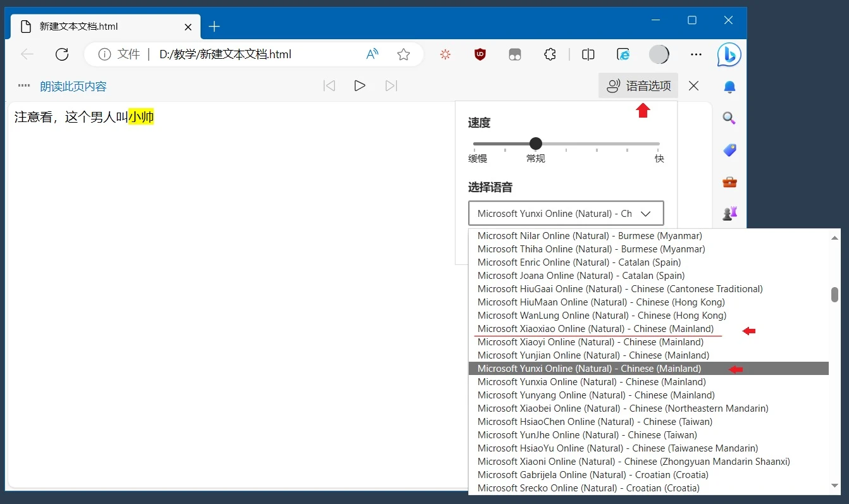Screen dimensions: 849x504
Task: Open the Extensions puzzle-piece icon
Action: [x=550, y=54]
